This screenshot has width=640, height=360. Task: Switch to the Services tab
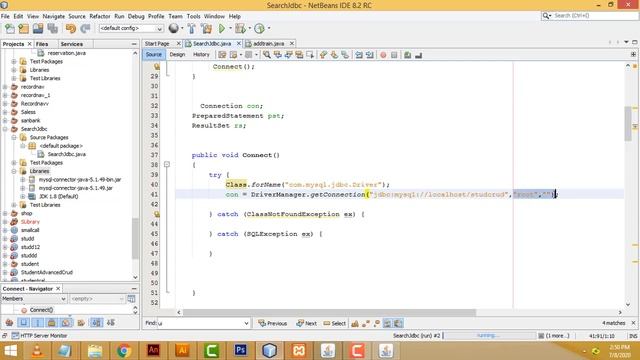pyautogui.click(x=71, y=44)
